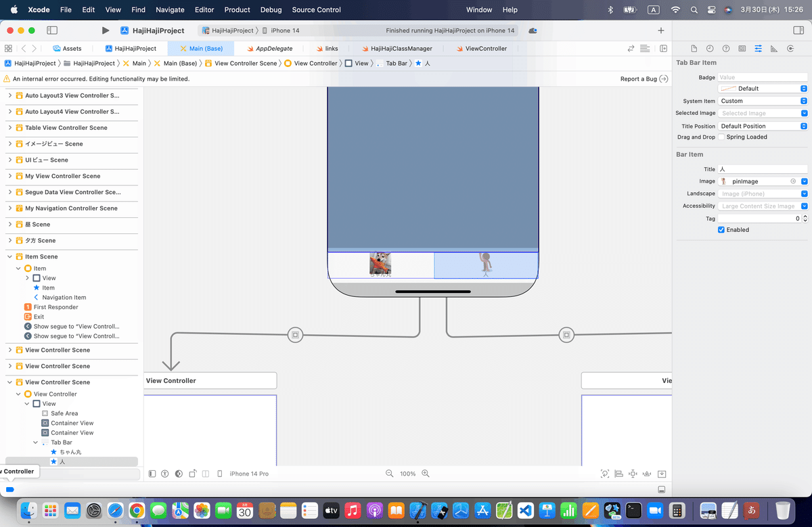The height and width of the screenshot is (527, 812).
Task: Open the File inspector
Action: tap(694, 49)
